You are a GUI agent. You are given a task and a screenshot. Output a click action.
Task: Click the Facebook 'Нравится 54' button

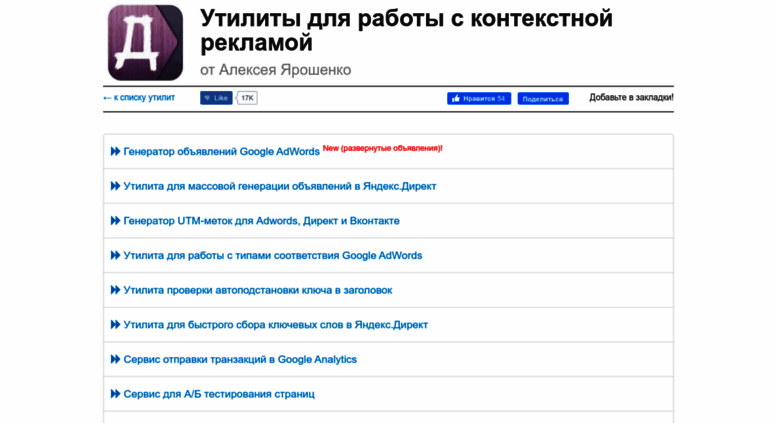479,99
